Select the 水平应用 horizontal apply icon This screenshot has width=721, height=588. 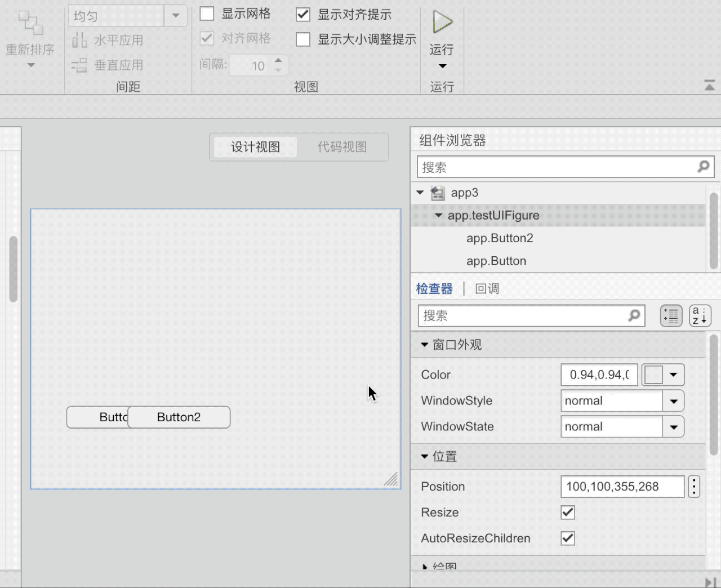[79, 40]
